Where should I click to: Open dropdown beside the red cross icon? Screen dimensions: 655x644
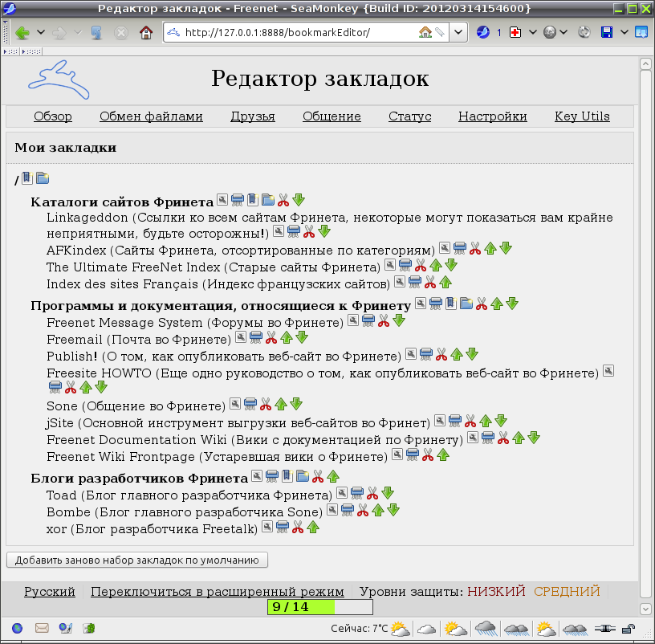pos(533,32)
